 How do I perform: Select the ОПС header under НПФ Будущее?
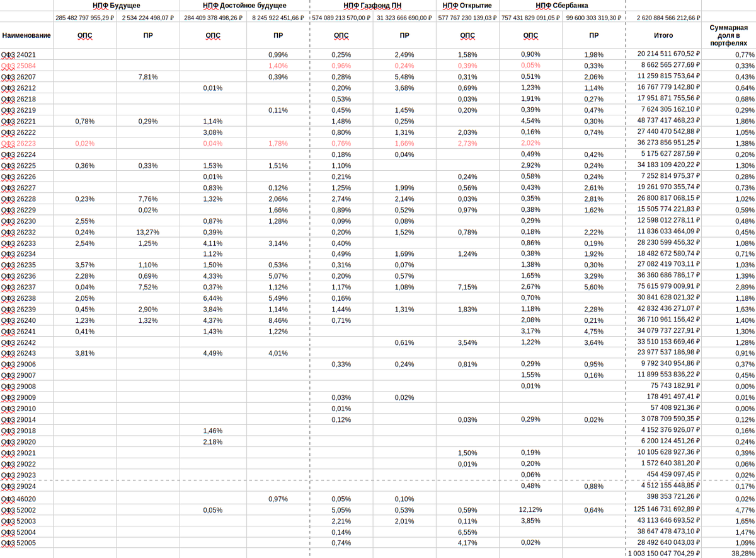point(85,36)
